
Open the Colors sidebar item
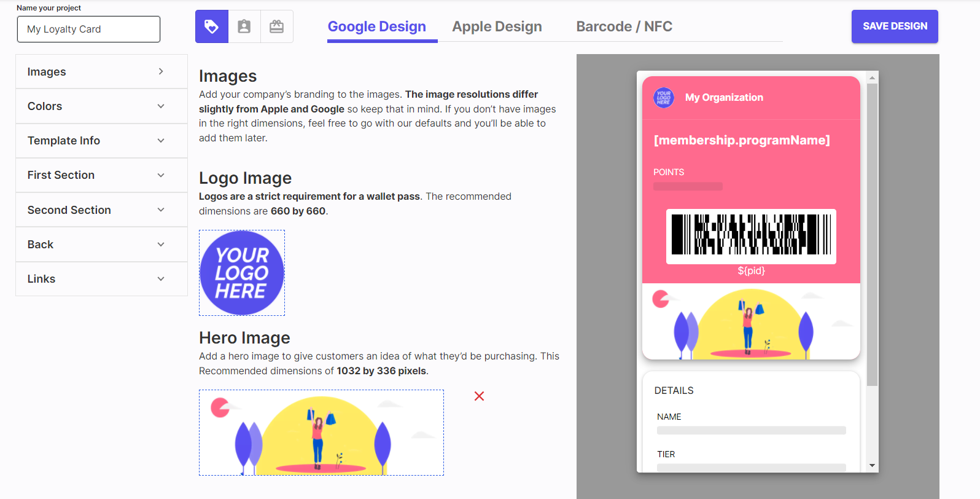point(101,106)
